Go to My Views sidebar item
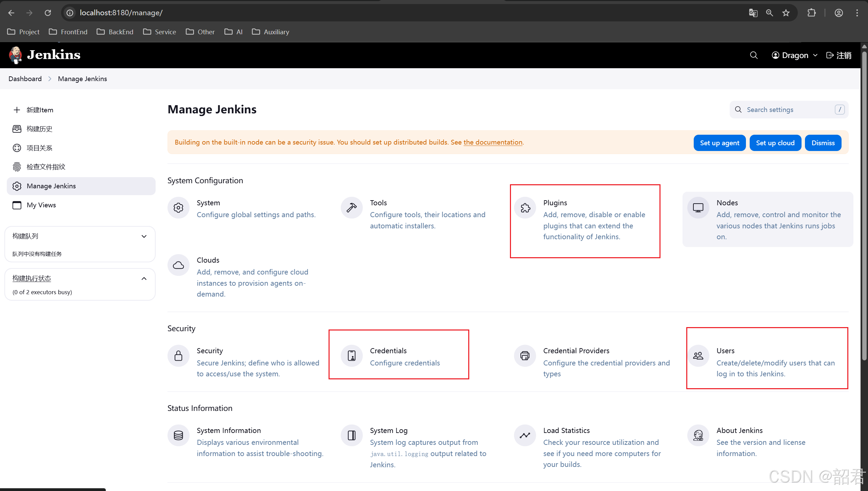This screenshot has width=868, height=491. 41,205
